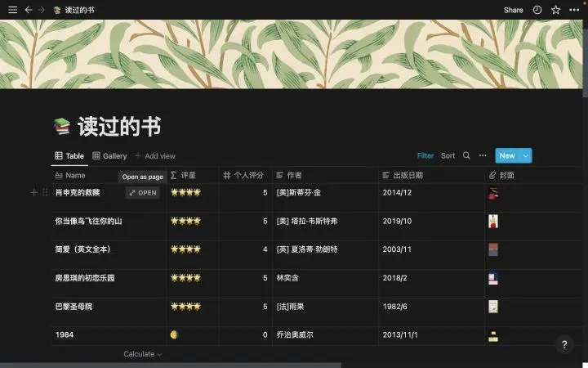Select date cell 2019/10
Screen dimensions: 588x368
click(431, 227)
